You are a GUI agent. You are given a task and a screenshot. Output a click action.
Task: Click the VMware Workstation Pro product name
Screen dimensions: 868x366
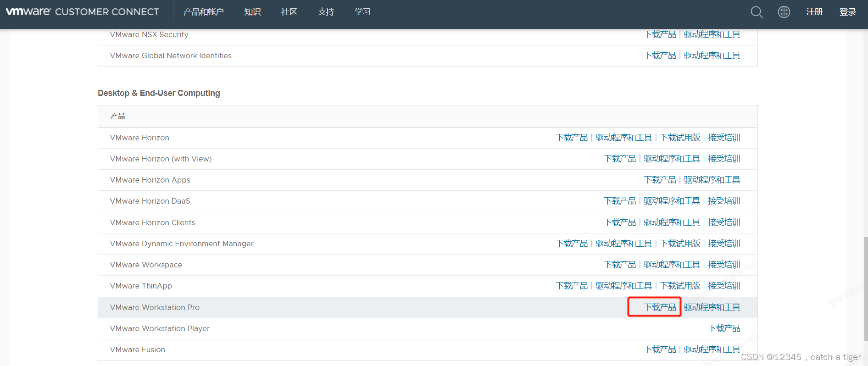[x=155, y=307]
